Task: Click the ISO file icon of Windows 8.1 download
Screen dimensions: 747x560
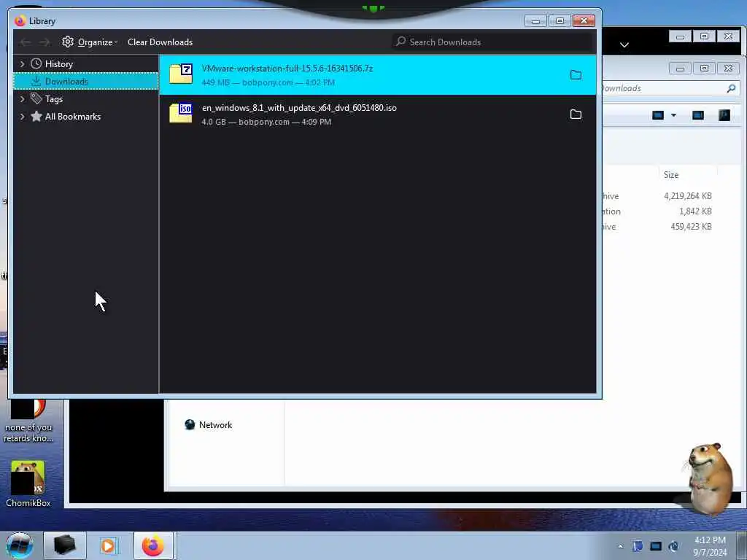Action: pyautogui.click(x=181, y=114)
